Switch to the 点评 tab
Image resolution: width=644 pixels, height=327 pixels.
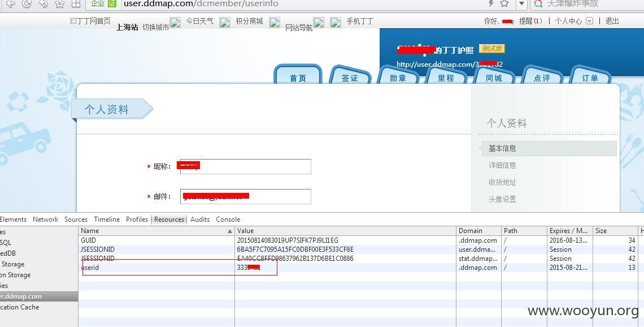[542, 76]
